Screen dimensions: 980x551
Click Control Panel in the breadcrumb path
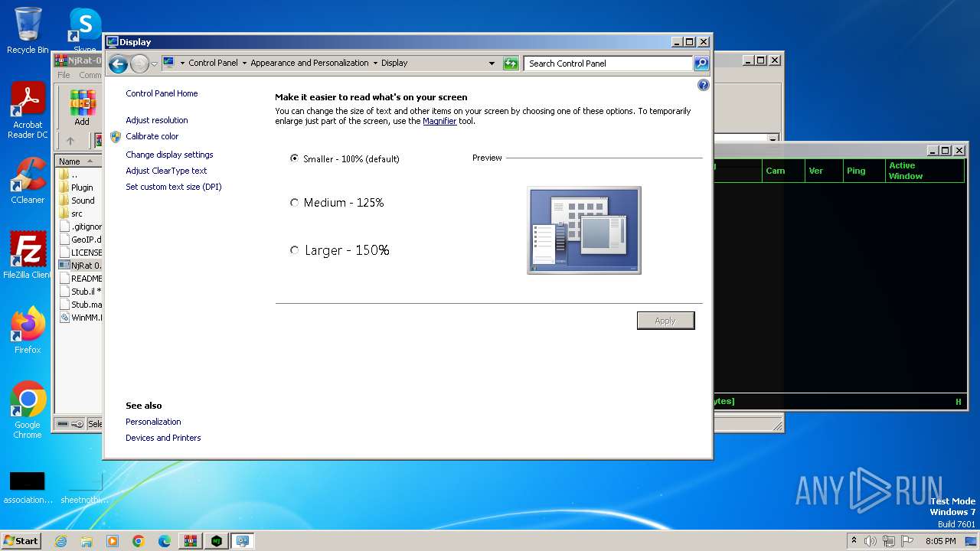213,63
